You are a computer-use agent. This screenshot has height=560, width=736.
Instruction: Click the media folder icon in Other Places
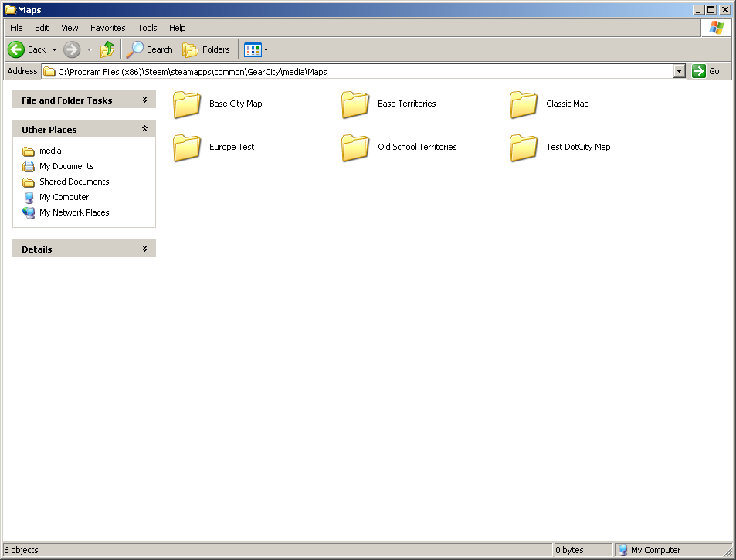[29, 151]
